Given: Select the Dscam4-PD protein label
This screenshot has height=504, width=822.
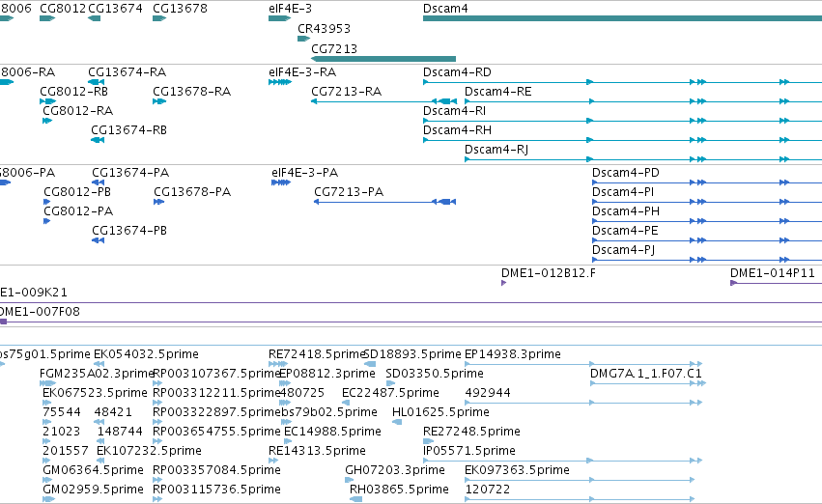Looking at the screenshot, I should [625, 173].
